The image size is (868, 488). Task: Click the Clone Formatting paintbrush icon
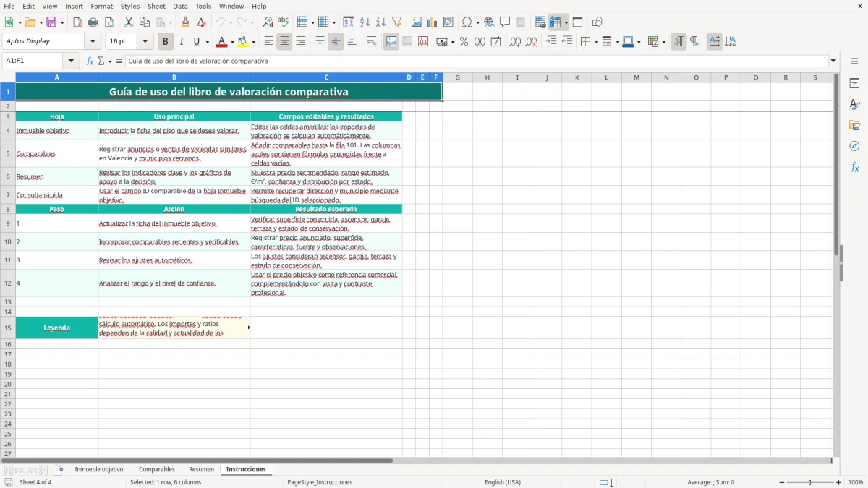point(186,22)
